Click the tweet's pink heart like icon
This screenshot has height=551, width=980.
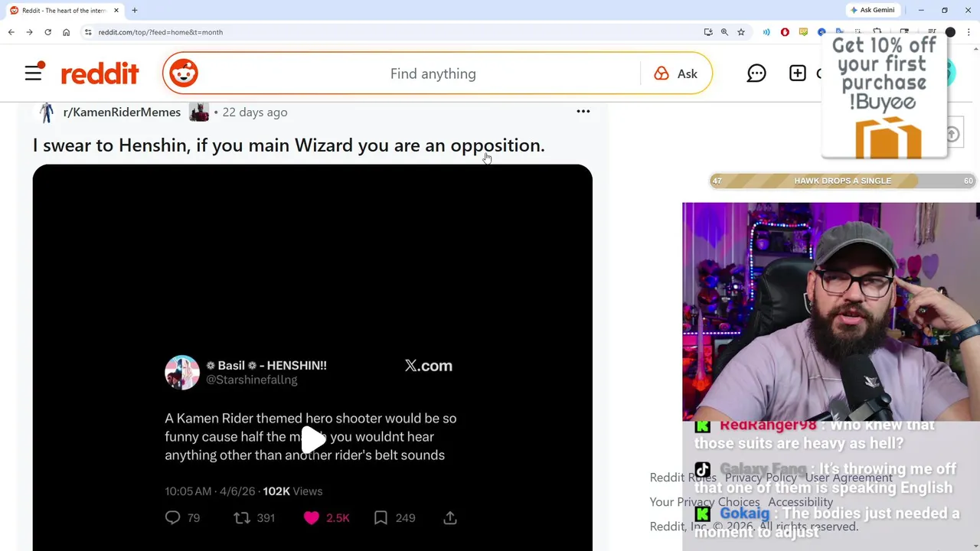311,518
